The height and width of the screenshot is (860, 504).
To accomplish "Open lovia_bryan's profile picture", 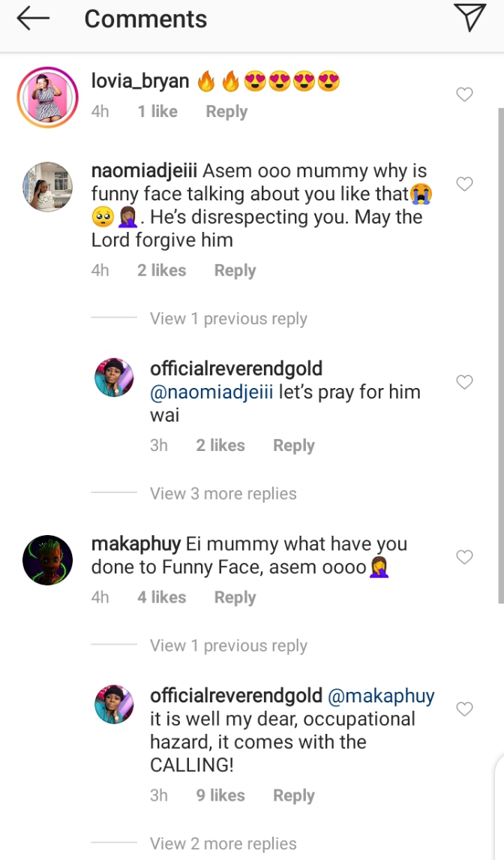I will 48,97.
